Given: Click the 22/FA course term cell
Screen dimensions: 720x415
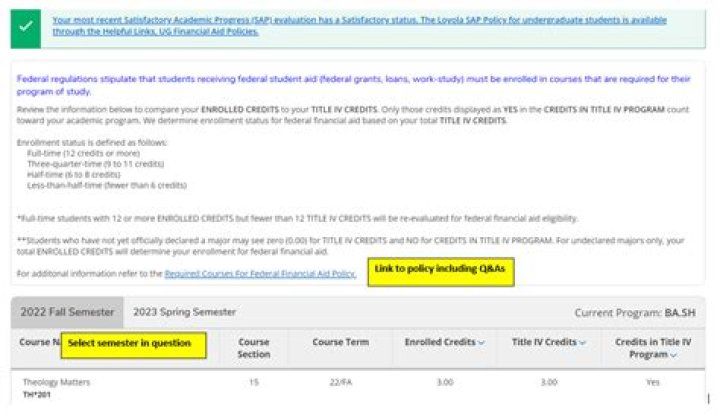Looking at the screenshot, I should (341, 382).
